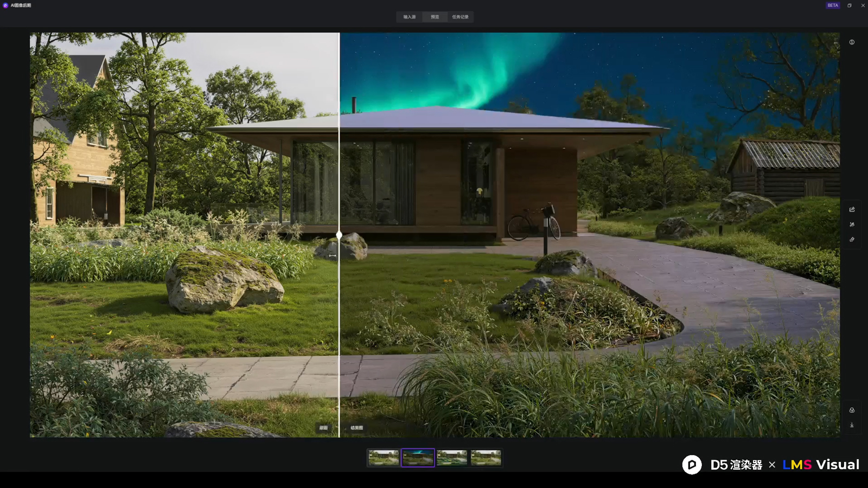868x488 pixels.
Task: Click the info icon beside the preview
Action: pyautogui.click(x=852, y=42)
